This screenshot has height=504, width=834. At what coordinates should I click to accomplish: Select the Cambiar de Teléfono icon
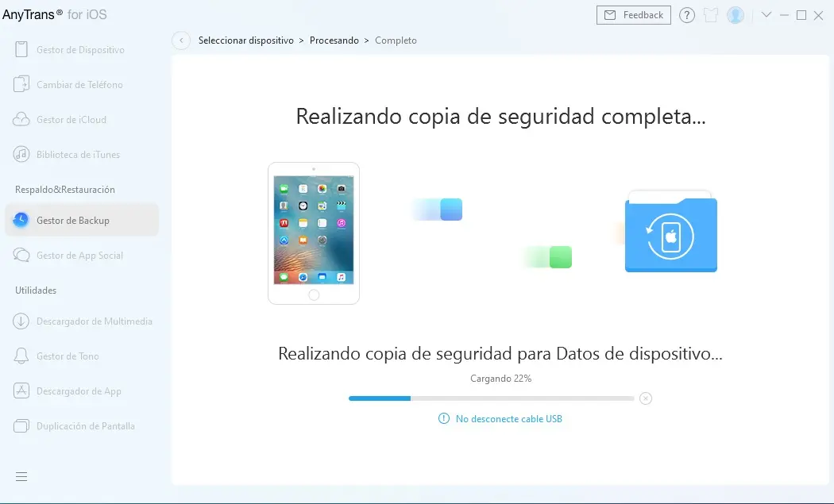click(x=21, y=84)
